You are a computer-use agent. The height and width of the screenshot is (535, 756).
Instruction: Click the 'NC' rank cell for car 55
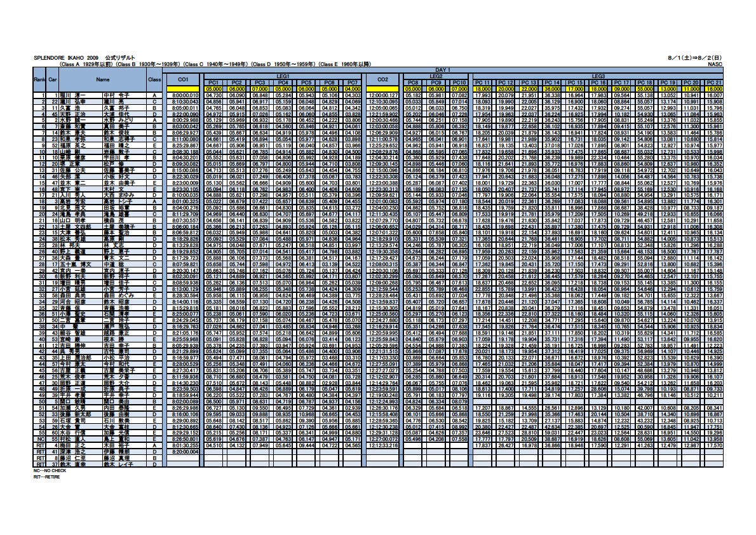[39, 440]
